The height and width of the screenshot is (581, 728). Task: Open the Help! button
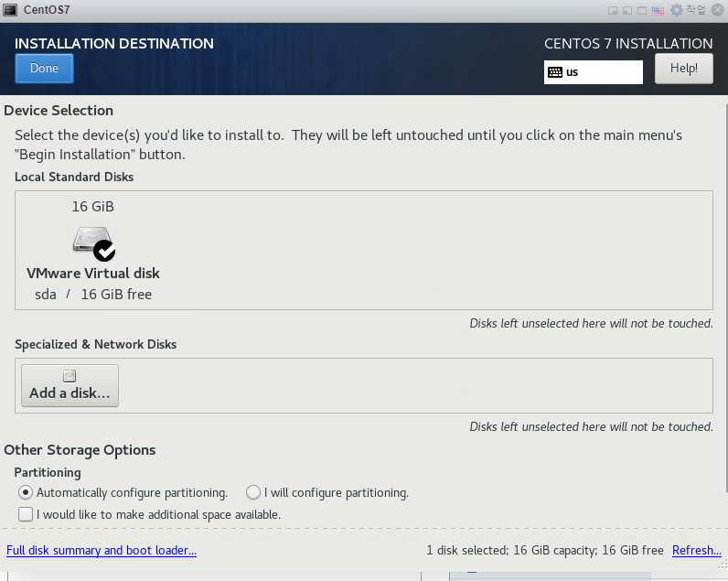click(683, 69)
